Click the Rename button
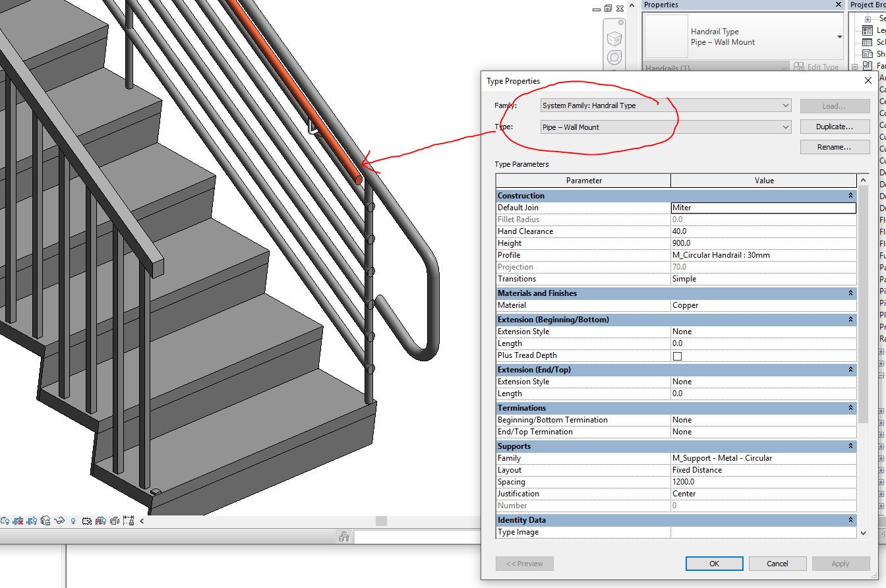The image size is (886, 588). click(835, 146)
